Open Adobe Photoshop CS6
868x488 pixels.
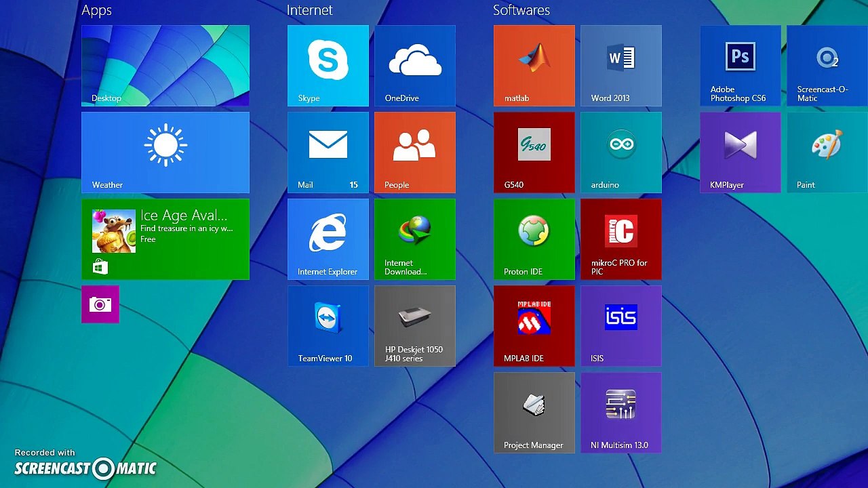click(741, 66)
